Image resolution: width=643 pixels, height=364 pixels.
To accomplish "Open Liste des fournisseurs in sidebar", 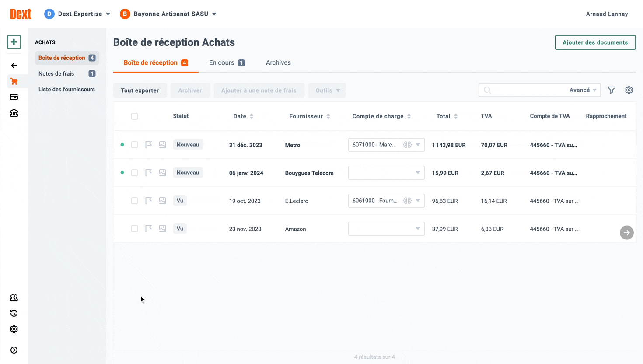I will [x=66, y=89].
